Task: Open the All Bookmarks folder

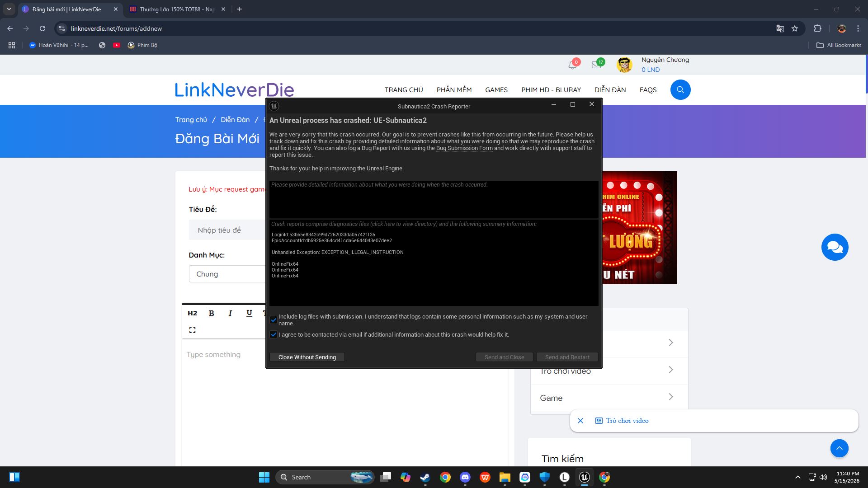Action: pyautogui.click(x=839, y=45)
